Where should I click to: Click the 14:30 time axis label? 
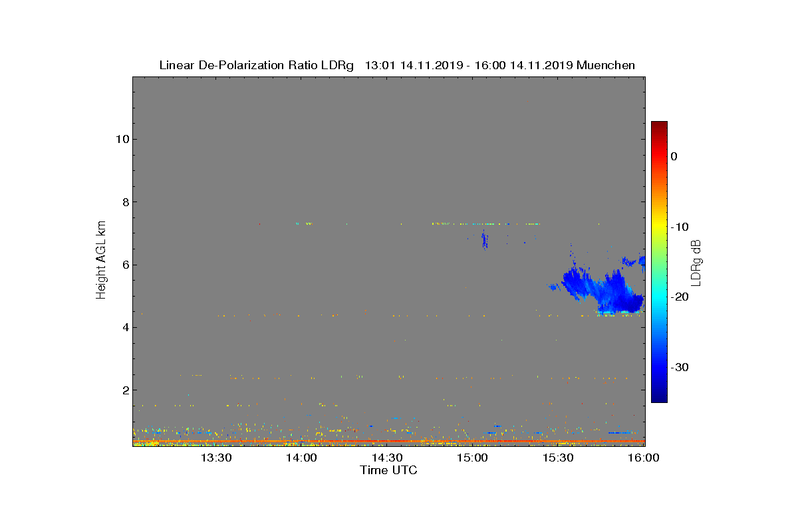(387, 458)
